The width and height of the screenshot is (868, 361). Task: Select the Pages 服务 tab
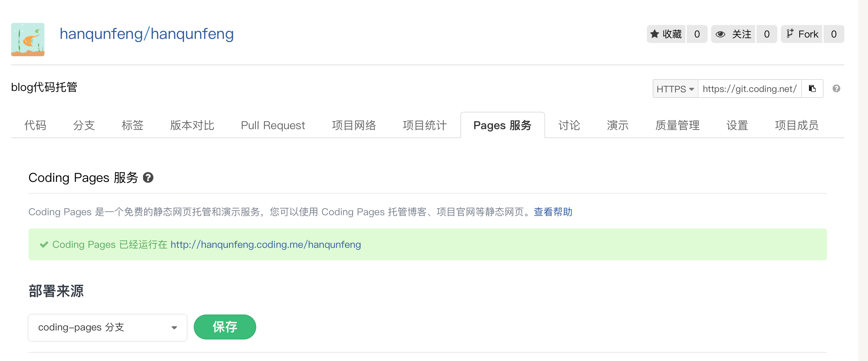coord(502,125)
